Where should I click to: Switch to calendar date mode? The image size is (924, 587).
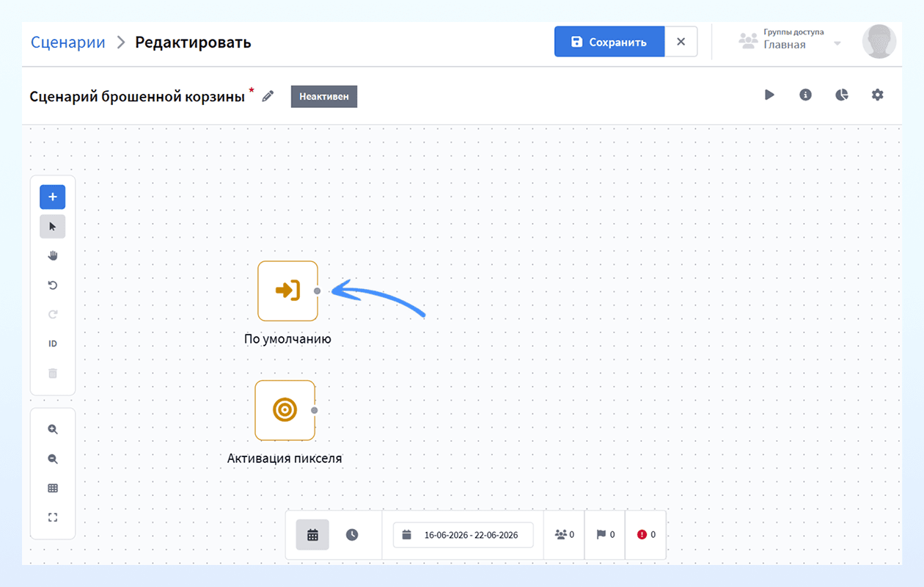click(x=312, y=534)
